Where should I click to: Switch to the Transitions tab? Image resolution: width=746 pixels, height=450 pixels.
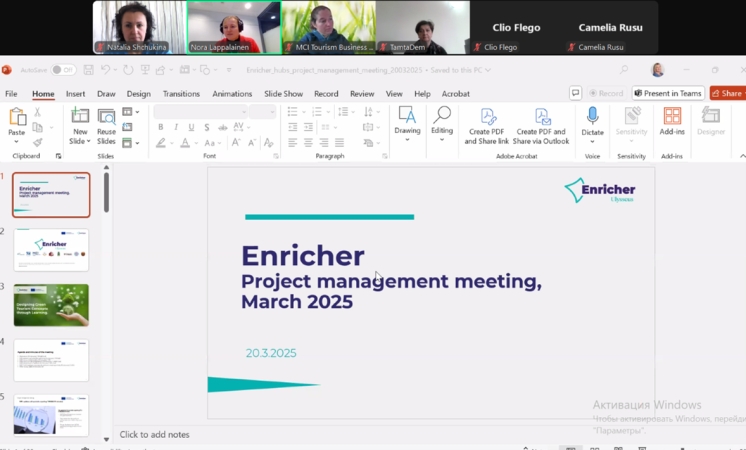point(181,94)
